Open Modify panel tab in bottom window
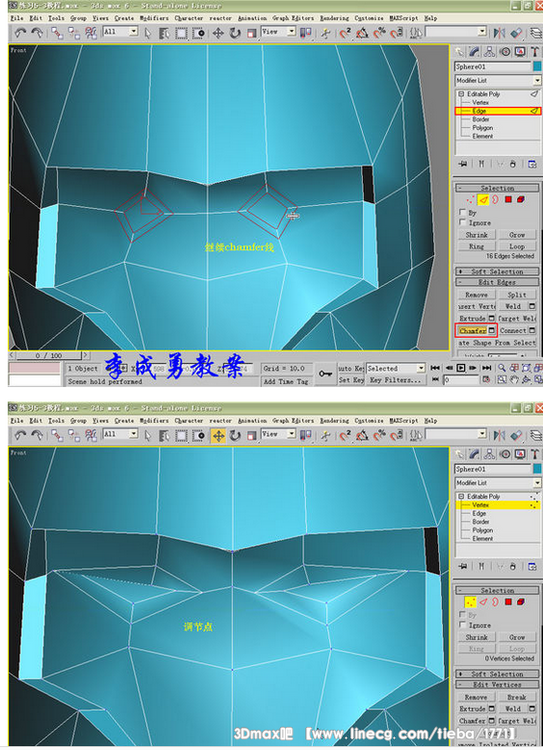543x750 pixels. 474,454
